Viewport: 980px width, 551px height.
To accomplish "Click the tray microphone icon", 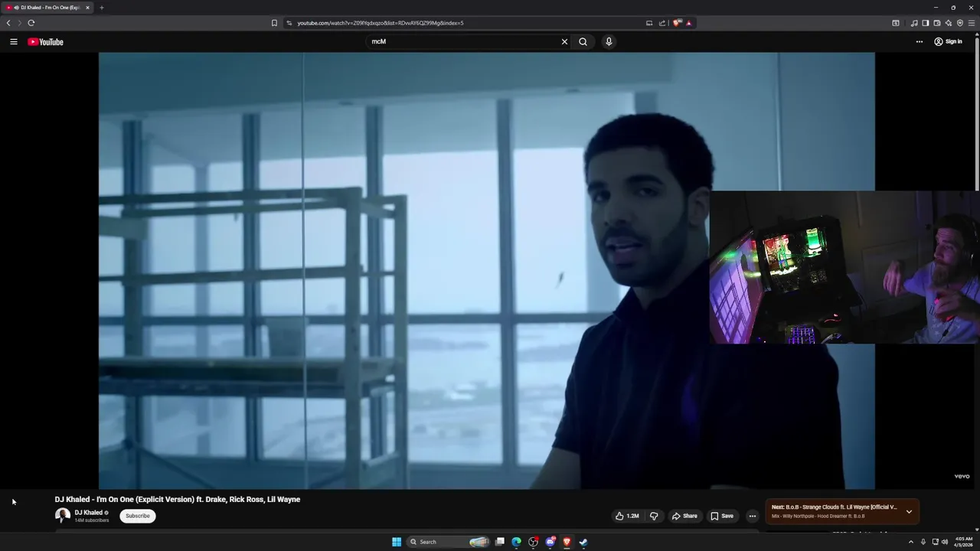I will pos(923,542).
